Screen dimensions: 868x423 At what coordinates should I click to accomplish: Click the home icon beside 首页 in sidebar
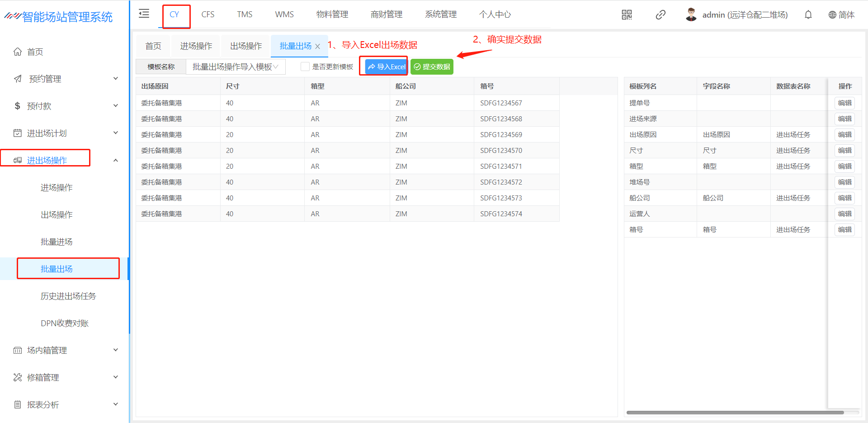(18, 52)
